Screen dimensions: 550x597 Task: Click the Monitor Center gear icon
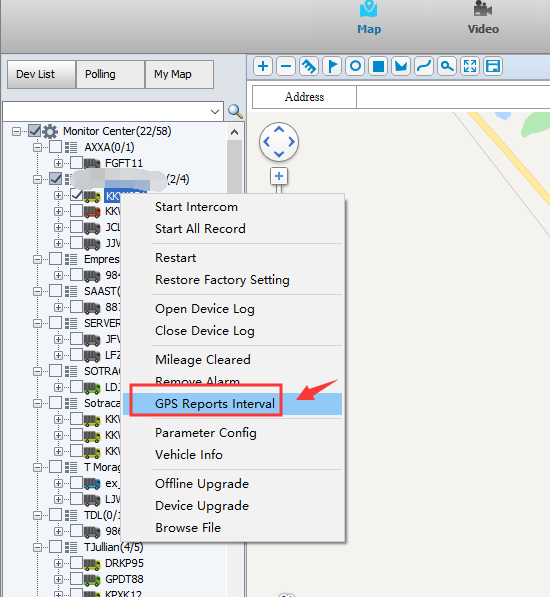(x=50, y=131)
